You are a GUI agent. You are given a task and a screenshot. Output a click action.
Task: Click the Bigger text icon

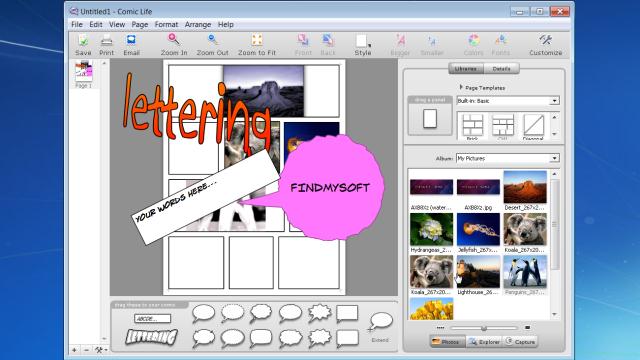400,40
